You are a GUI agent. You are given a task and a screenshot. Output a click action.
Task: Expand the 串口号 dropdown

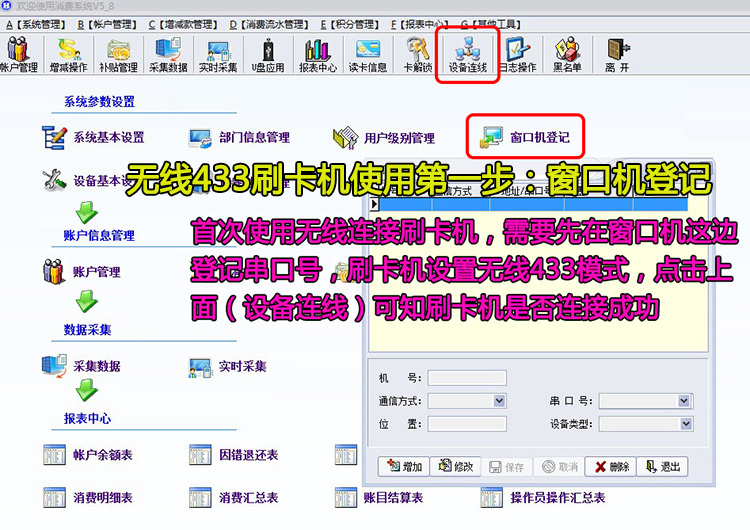click(683, 401)
